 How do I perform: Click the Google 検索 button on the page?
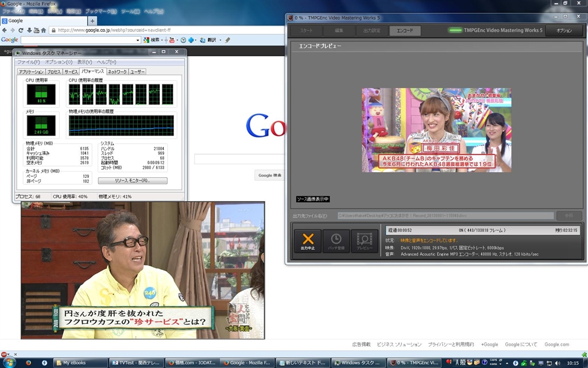click(269, 175)
